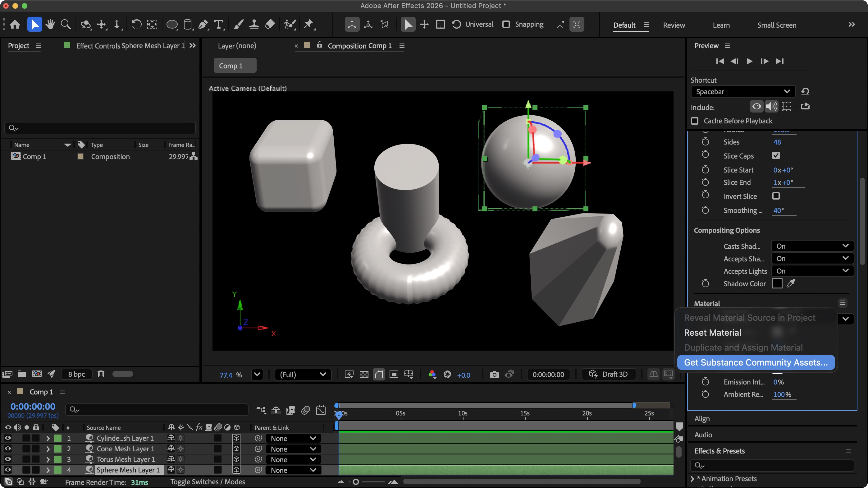Image resolution: width=868 pixels, height=488 pixels.
Task: Choose the Ellipse shape tool
Action: pos(172,24)
